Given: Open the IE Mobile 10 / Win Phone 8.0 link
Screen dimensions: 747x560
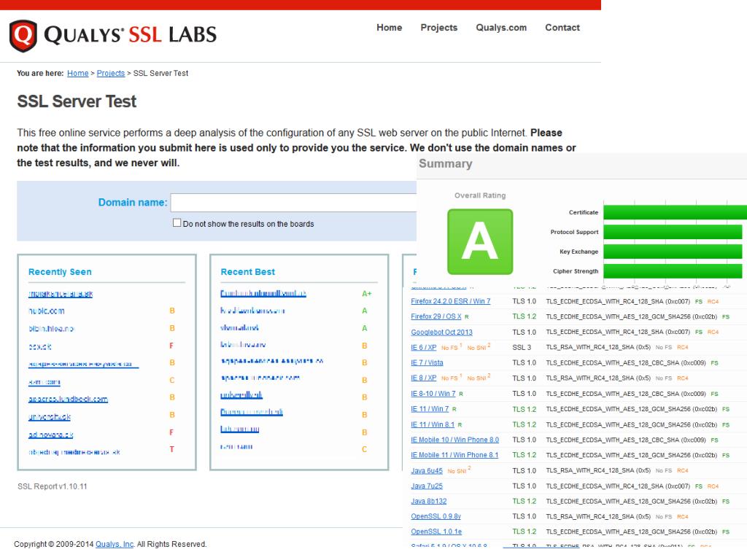Looking at the screenshot, I should (x=455, y=440).
